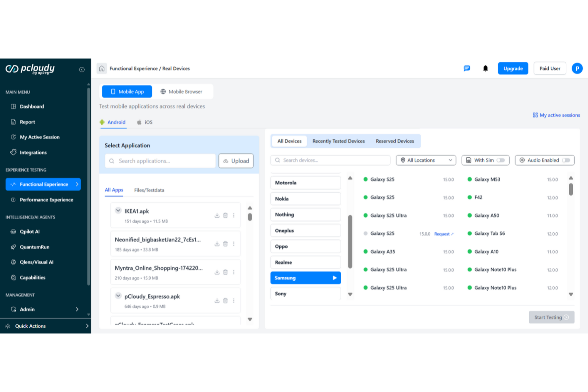Click the app list scrollbar thumb

tap(250, 217)
